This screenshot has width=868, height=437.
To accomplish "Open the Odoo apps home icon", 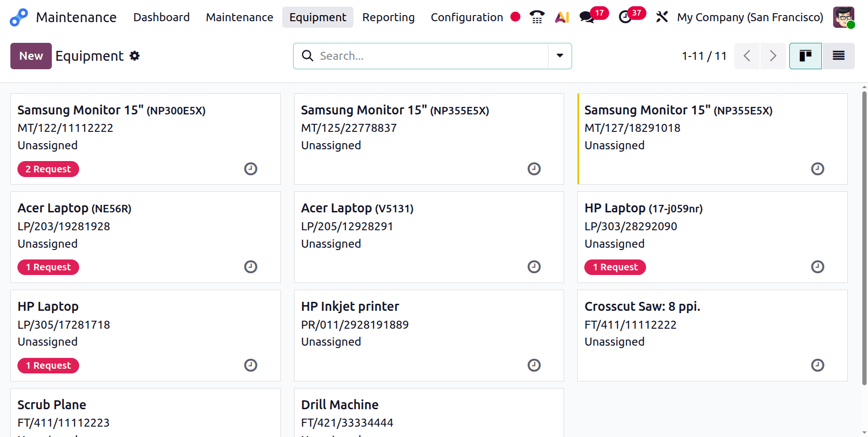I will [x=19, y=17].
